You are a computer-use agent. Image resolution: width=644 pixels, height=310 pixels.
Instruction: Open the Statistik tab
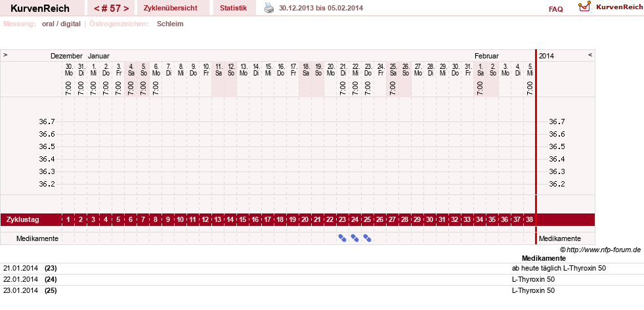[233, 8]
